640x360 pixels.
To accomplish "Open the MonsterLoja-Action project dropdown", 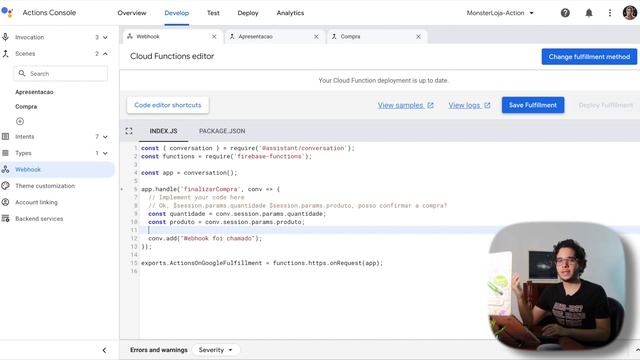I will 500,13.
